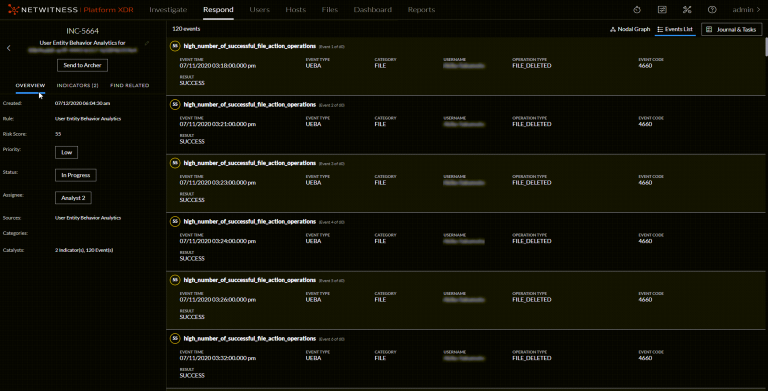Switch to Events List view
The image size is (768, 391).
(675, 29)
